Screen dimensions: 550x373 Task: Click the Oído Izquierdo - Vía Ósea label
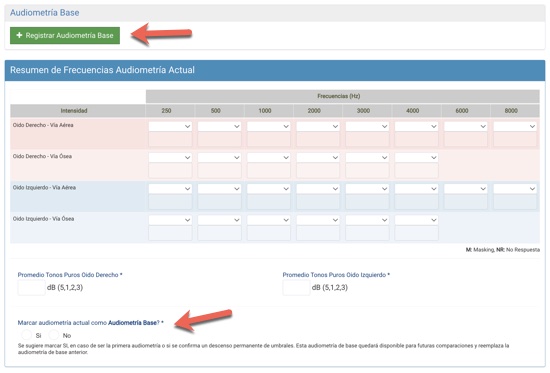click(x=43, y=219)
